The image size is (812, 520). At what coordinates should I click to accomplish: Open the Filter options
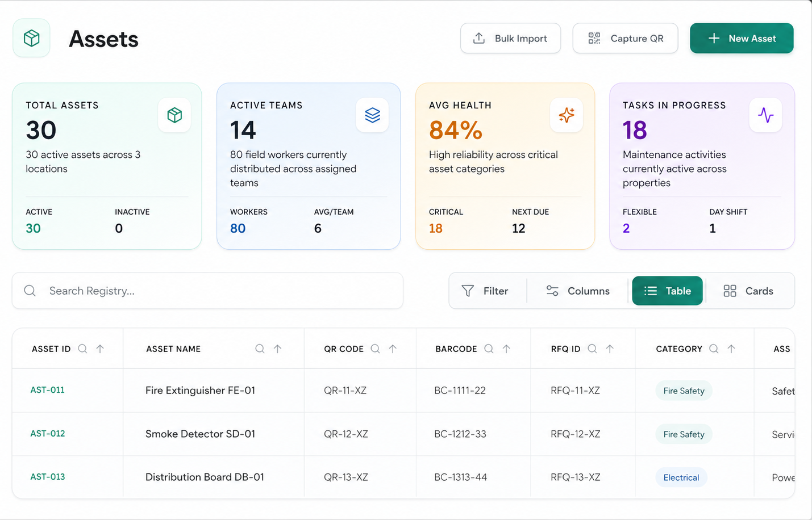485,291
